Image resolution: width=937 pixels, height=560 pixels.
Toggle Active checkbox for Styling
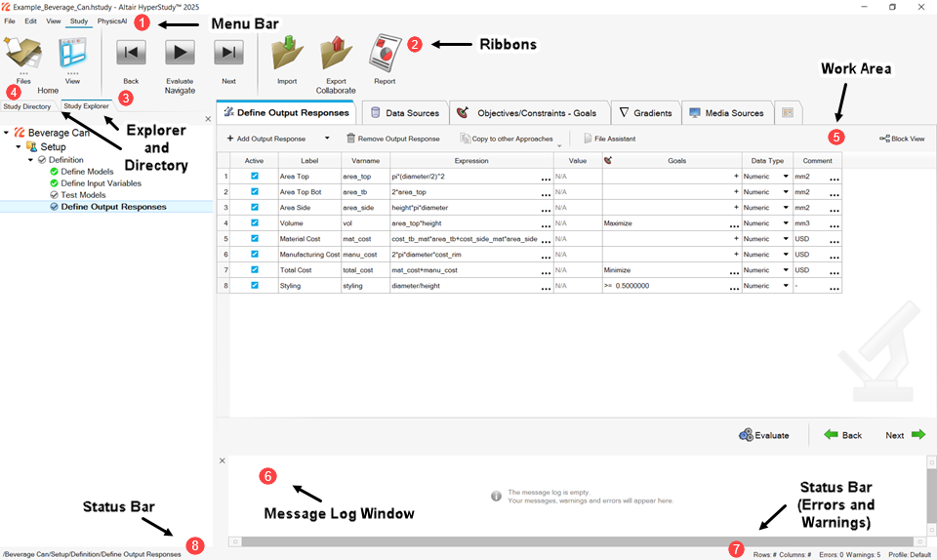(255, 286)
